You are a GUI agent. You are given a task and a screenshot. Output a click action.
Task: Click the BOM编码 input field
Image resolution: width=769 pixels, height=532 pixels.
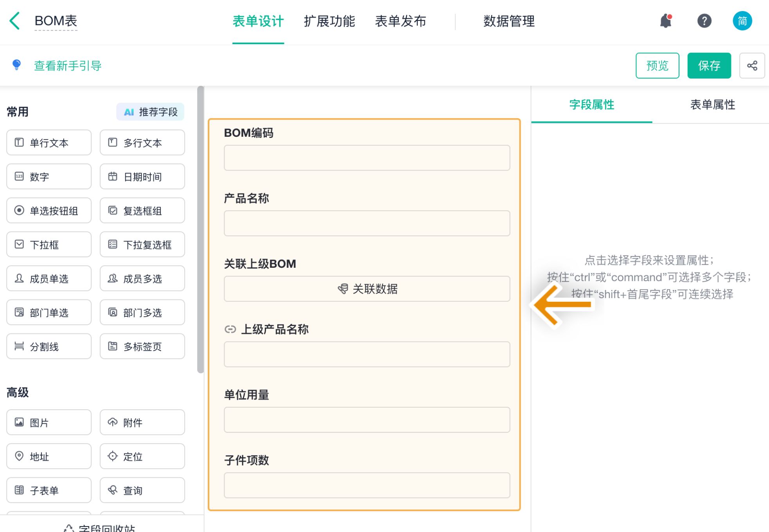pyautogui.click(x=367, y=158)
